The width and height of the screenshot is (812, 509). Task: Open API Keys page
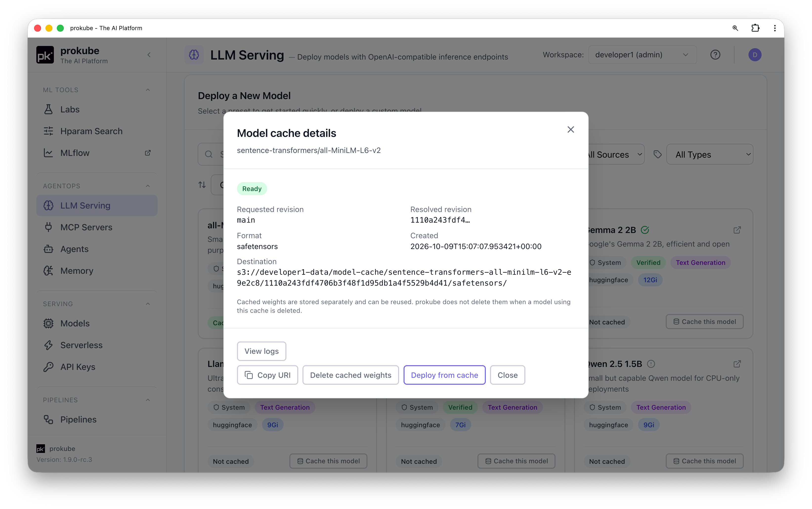(97, 367)
